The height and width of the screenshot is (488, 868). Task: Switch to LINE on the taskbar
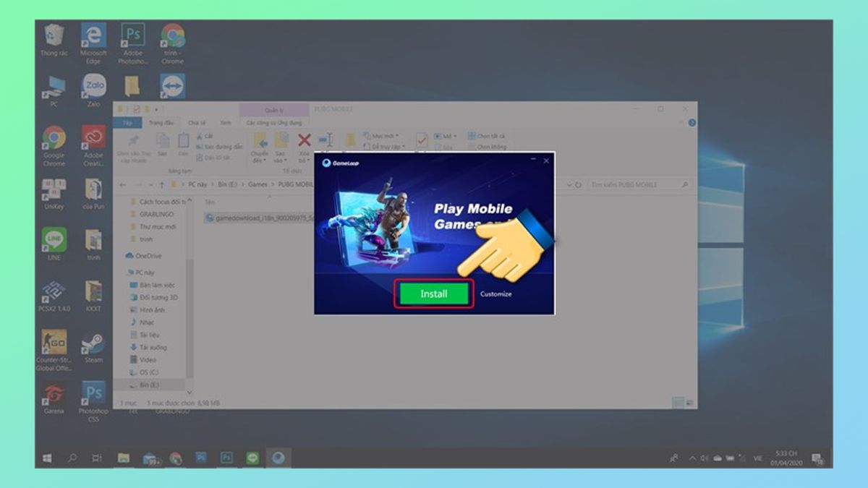(x=252, y=458)
